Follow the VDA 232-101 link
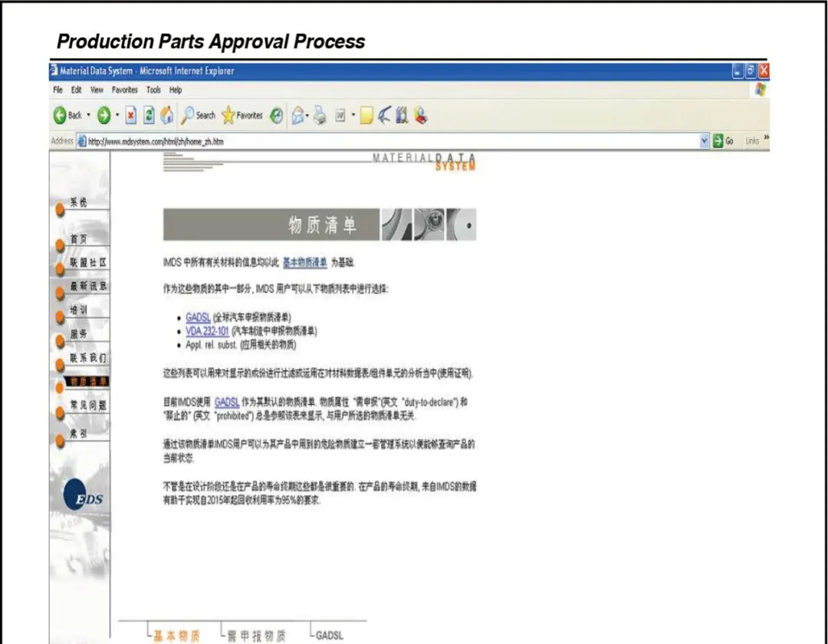Image resolution: width=828 pixels, height=644 pixels. pos(207,331)
